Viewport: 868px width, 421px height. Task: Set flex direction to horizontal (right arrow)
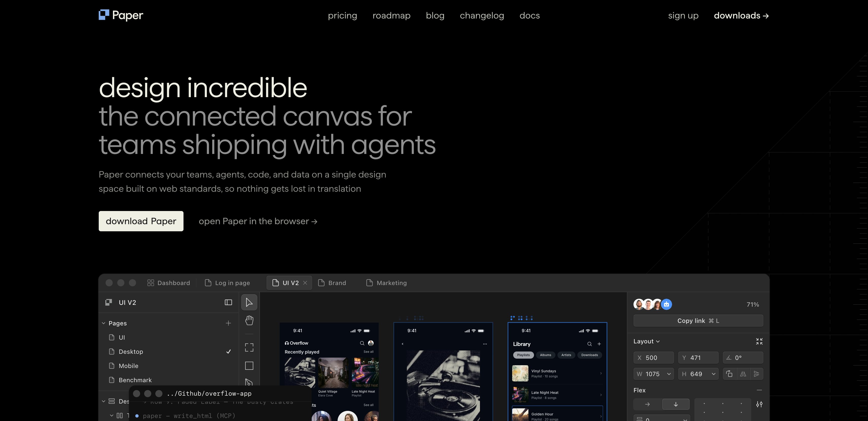coord(647,404)
